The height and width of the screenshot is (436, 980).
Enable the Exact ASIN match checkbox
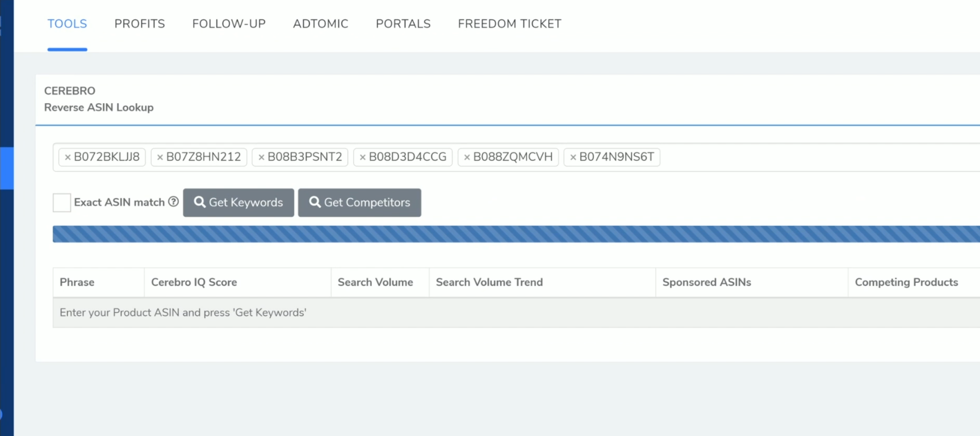(62, 202)
